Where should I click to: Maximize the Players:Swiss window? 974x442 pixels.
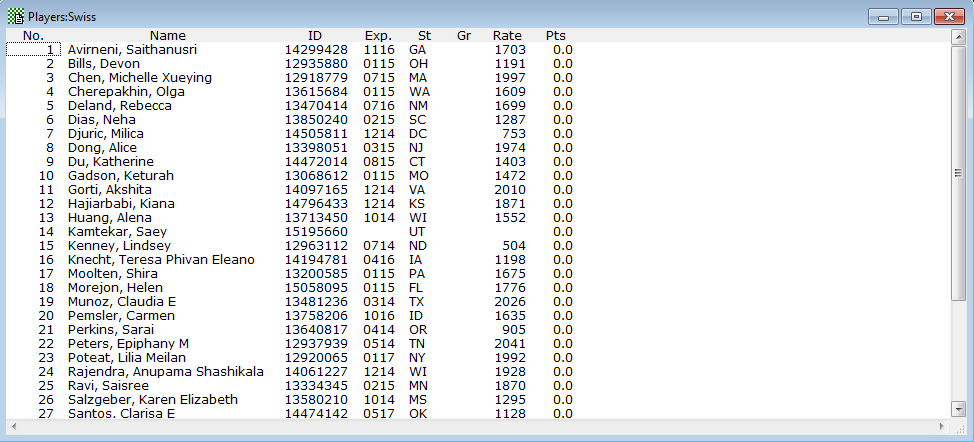pyautogui.click(x=914, y=17)
